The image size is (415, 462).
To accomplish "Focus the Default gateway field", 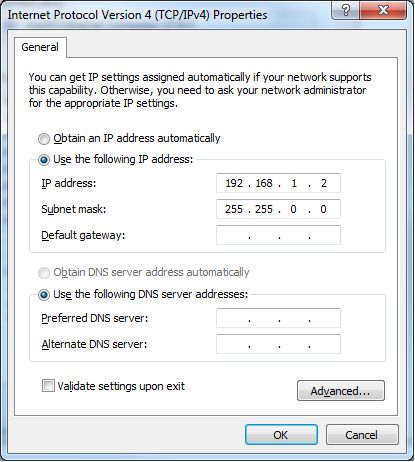I will click(x=278, y=235).
